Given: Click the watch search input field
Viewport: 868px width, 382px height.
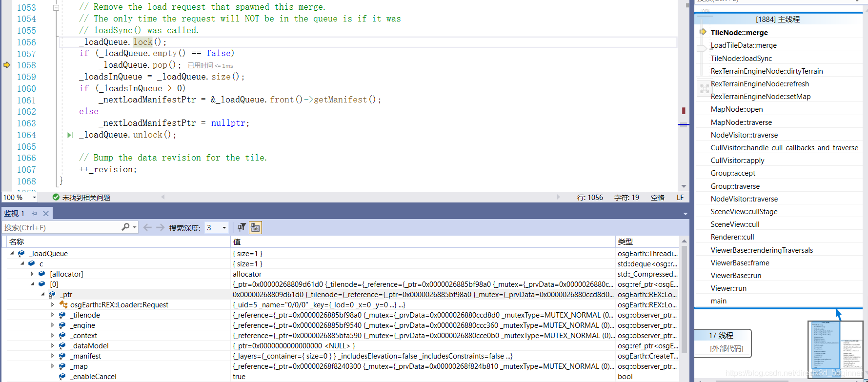Looking at the screenshot, I should pyautogui.click(x=62, y=227).
